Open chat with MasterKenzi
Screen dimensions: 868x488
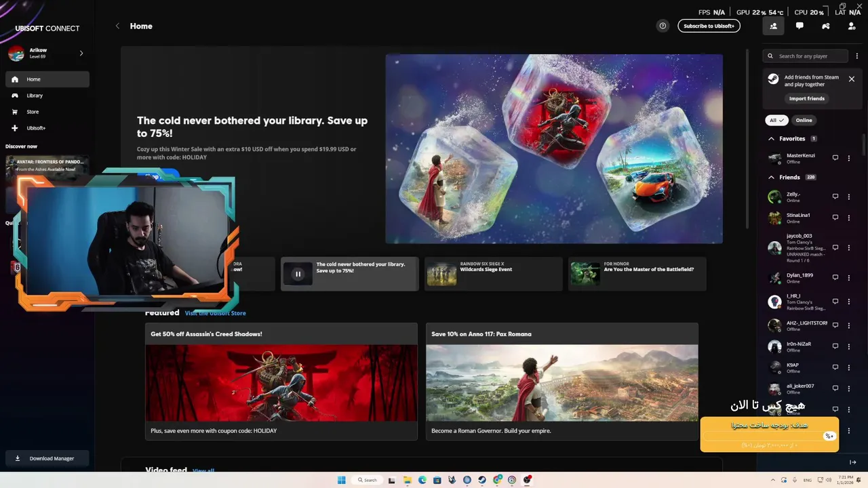coord(835,158)
